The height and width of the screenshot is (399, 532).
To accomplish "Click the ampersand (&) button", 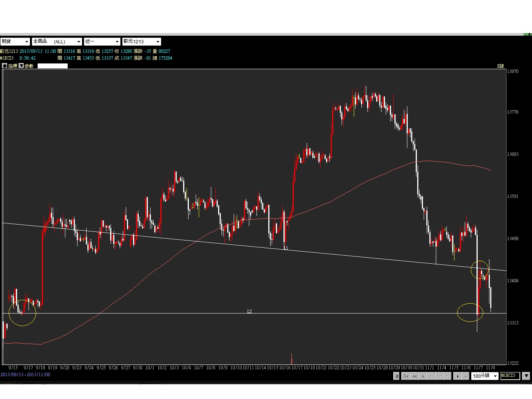I will [x=396, y=376].
